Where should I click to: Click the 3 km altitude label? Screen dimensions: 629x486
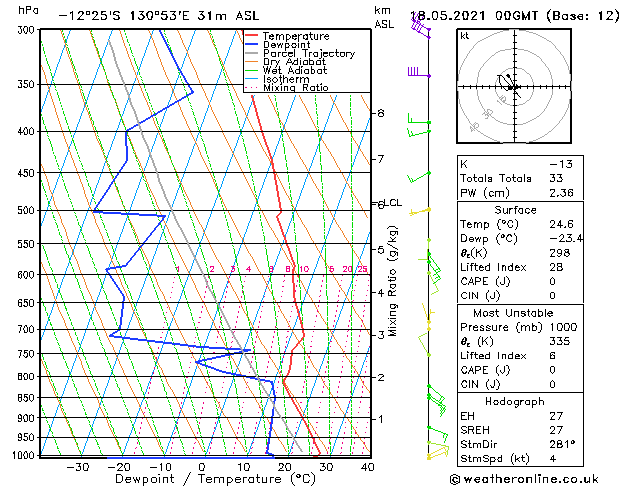pyautogui.click(x=381, y=335)
